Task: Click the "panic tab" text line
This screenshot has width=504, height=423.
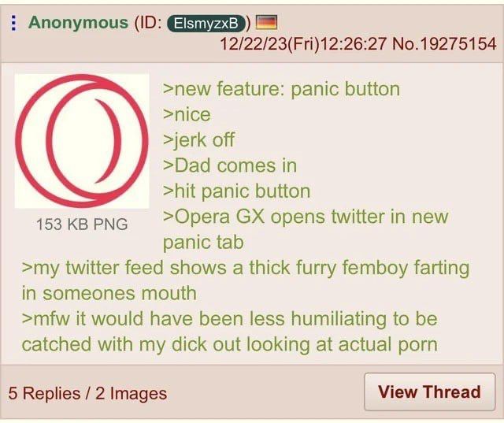Action: (203, 242)
